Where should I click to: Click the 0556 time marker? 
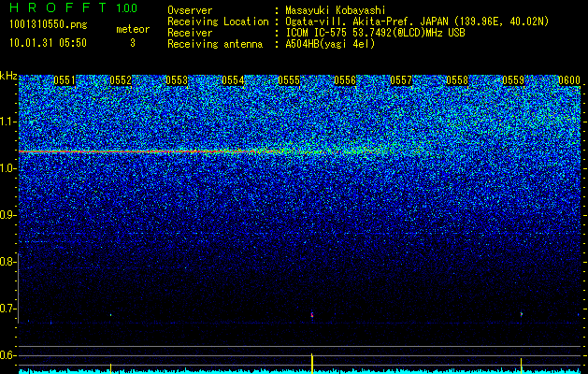point(345,80)
